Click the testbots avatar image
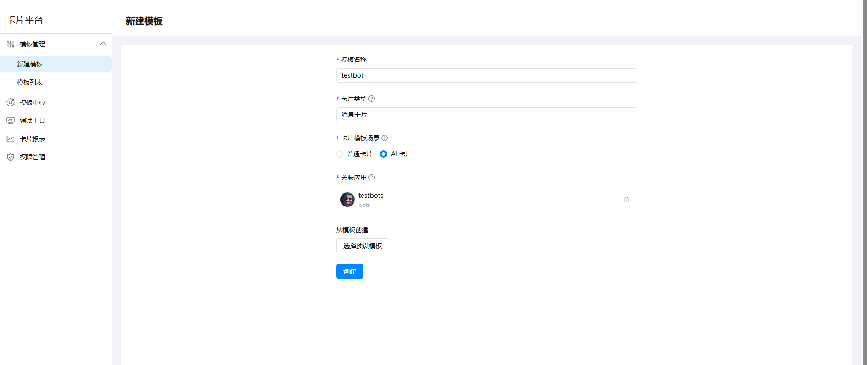This screenshot has width=868, height=365. pos(347,200)
